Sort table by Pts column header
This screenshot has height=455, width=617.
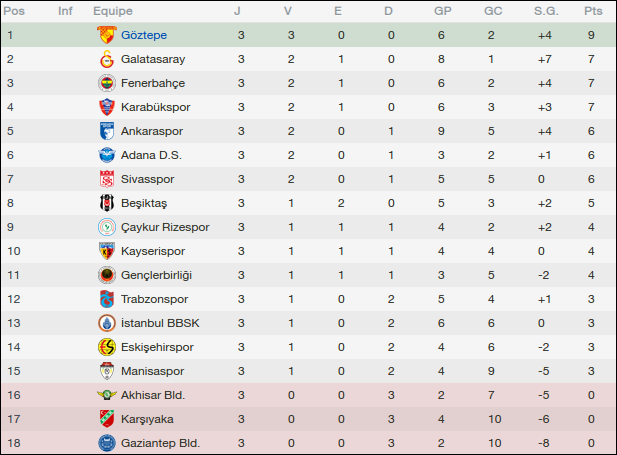[593, 11]
